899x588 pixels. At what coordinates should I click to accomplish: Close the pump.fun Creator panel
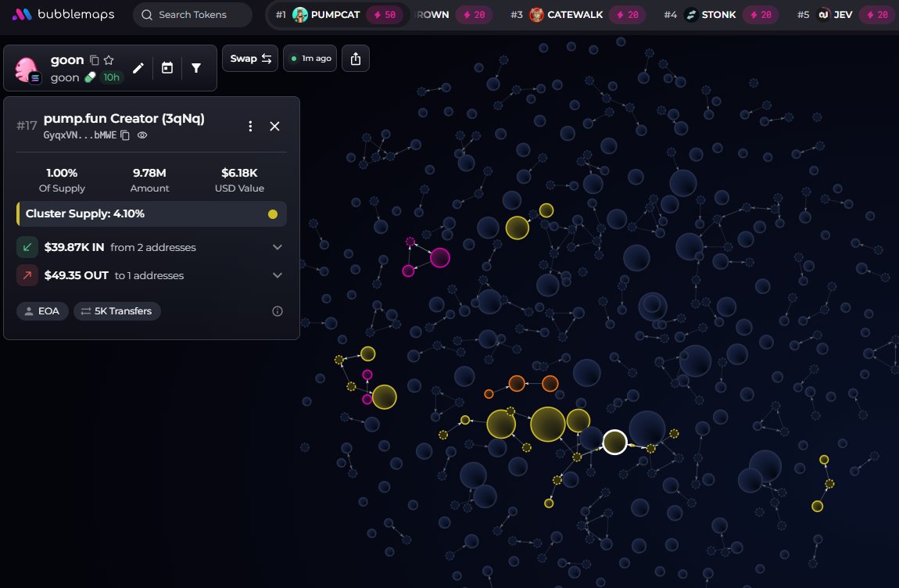pos(274,126)
